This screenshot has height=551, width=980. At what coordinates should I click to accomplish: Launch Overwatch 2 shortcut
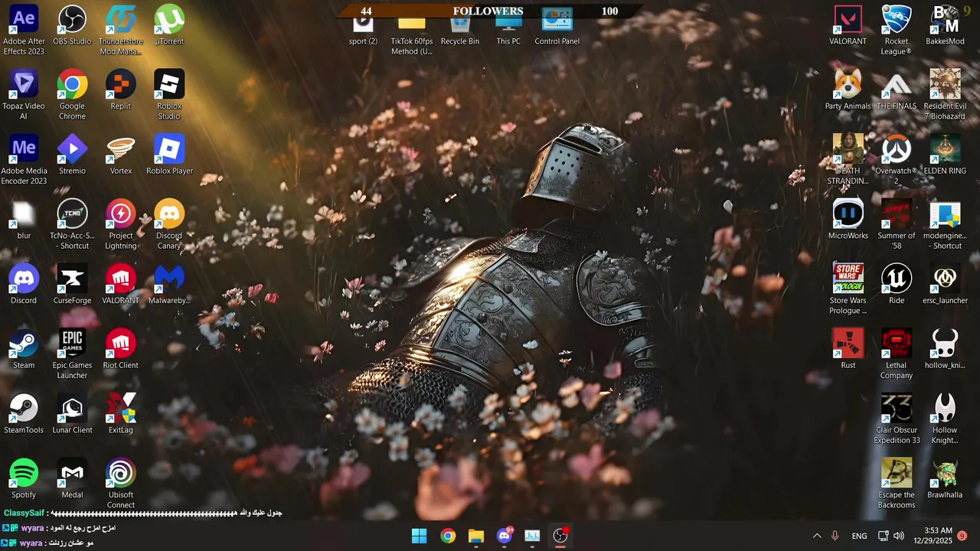coord(897,161)
